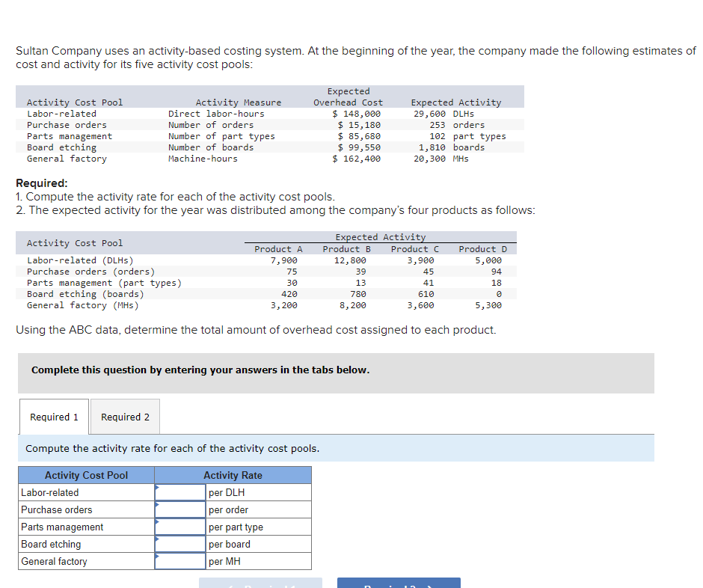This screenshot has width=703, height=588.
Task: Click the blue Required 2 button at bottom
Action: (x=399, y=583)
